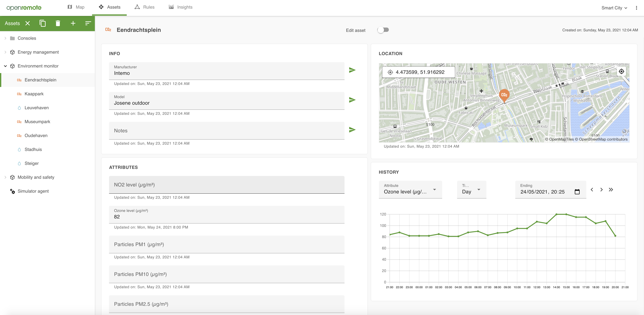This screenshot has height=315, width=644.
Task: Collapse the Environment monitor tree node
Action: [5, 66]
